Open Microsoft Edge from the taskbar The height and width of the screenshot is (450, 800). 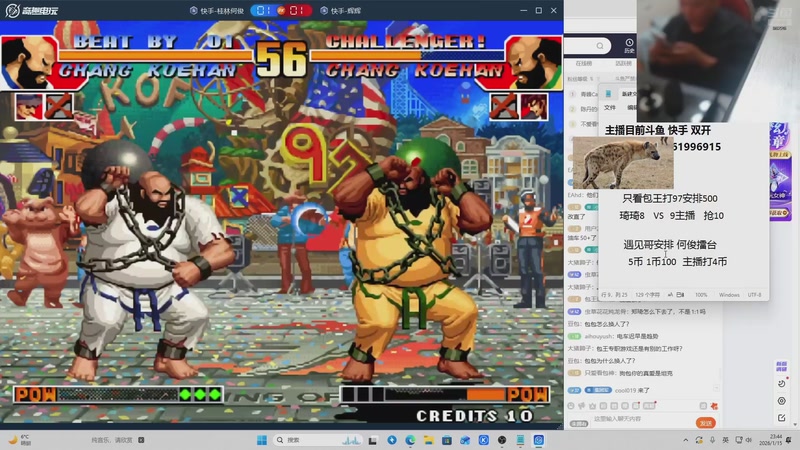click(410, 440)
